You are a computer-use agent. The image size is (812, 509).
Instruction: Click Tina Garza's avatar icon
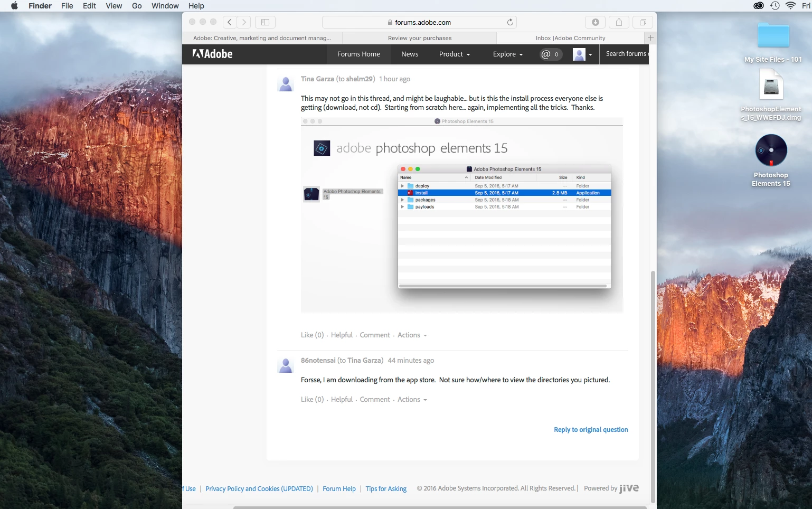[x=286, y=83]
